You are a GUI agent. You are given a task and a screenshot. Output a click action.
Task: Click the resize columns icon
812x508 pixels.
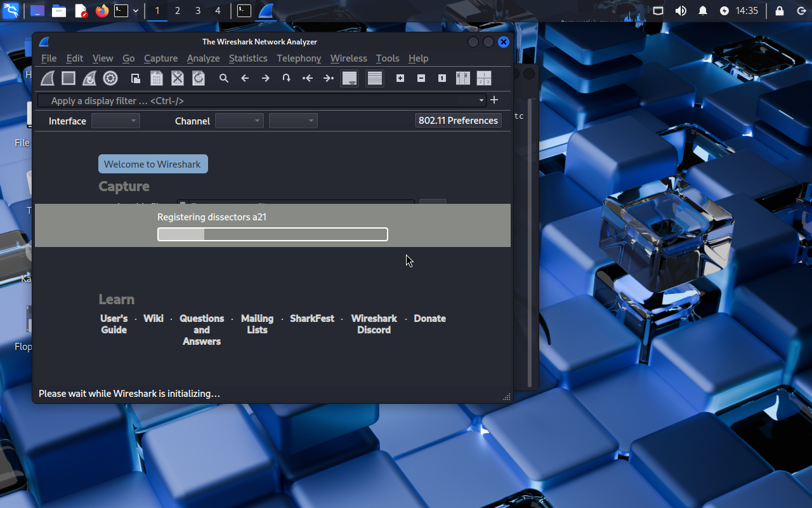coord(463,78)
